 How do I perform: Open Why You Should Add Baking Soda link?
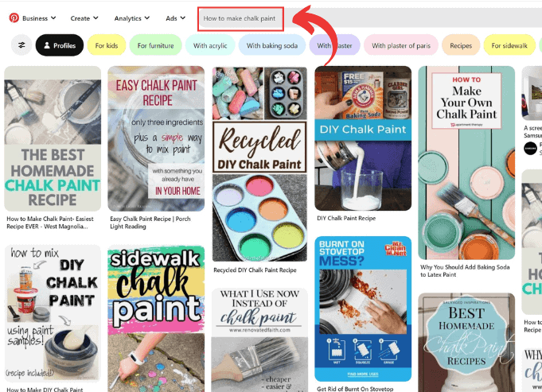[465, 271]
